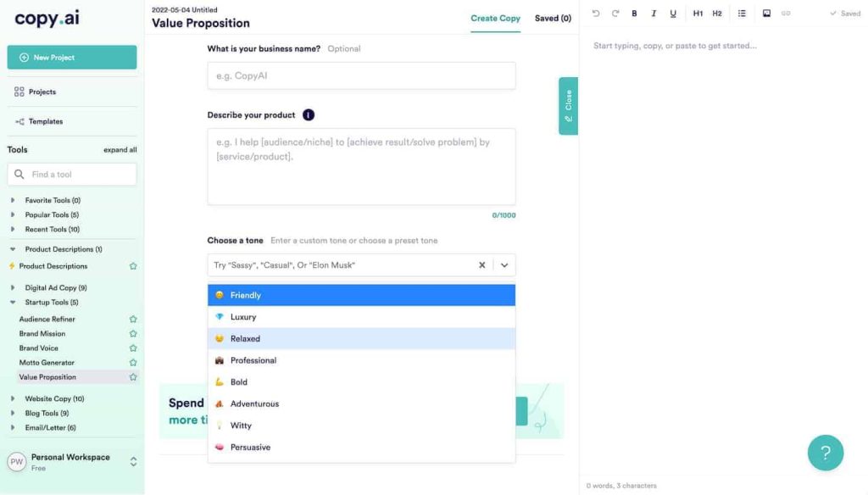Insert a bulleted list in editor

pyautogui.click(x=742, y=14)
